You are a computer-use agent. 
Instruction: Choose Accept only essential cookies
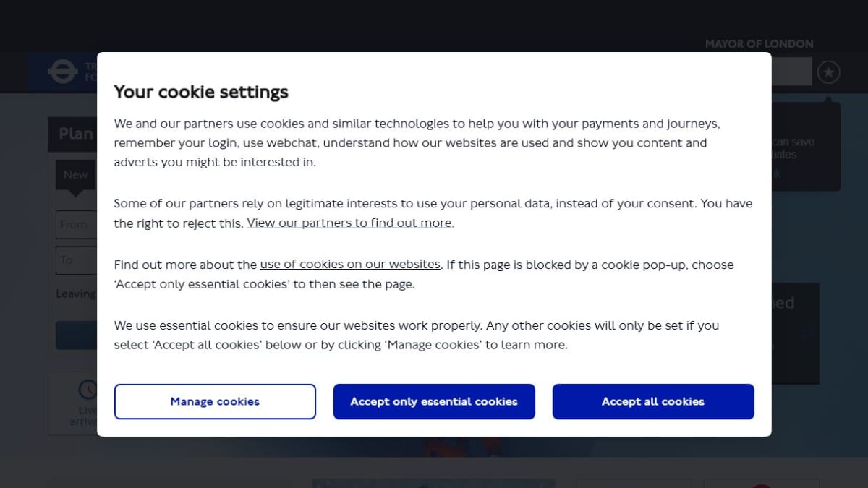(434, 401)
